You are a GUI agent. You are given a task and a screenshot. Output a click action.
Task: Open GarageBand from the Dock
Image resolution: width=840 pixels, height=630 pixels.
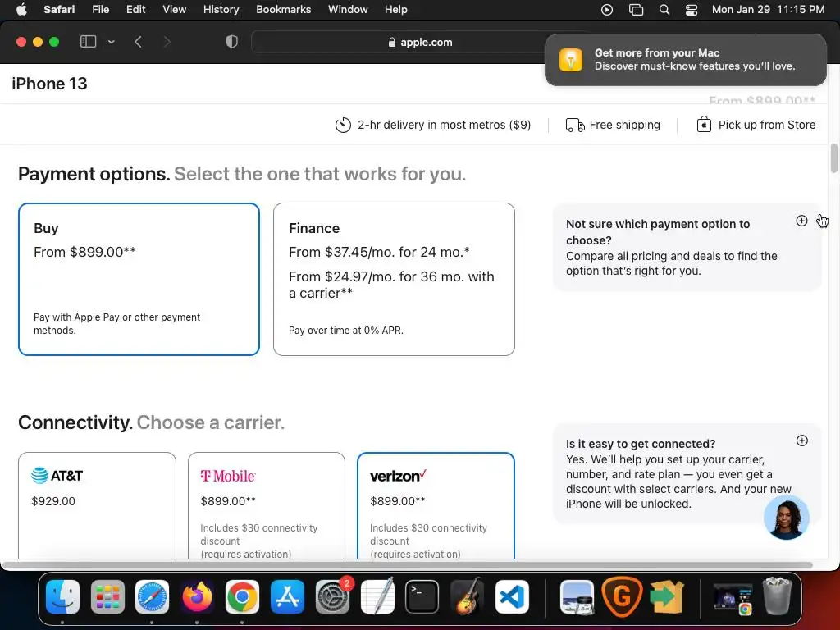click(x=467, y=596)
